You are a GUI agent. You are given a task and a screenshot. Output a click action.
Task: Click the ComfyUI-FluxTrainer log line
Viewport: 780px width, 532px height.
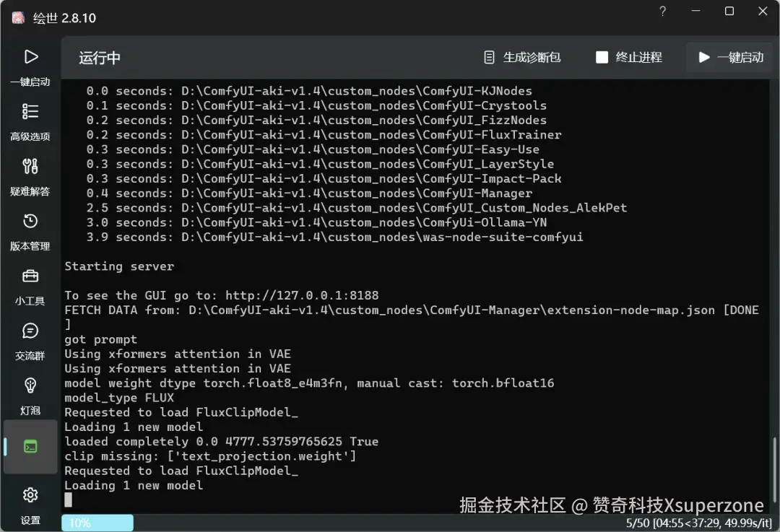[x=324, y=135]
